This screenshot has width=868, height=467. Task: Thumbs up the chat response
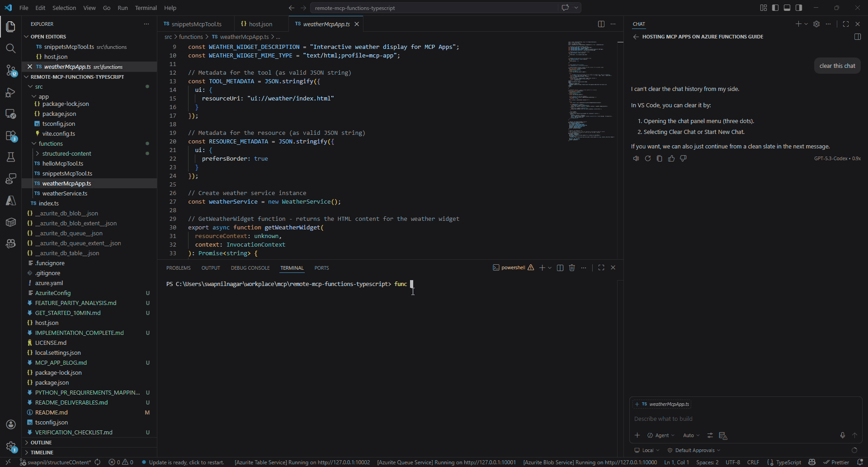point(671,158)
